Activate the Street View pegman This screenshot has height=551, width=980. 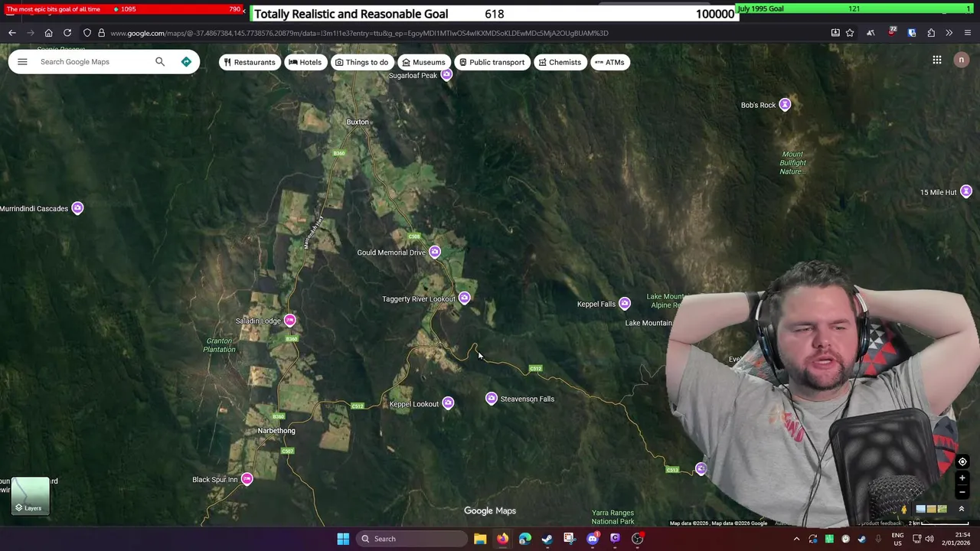(x=904, y=509)
